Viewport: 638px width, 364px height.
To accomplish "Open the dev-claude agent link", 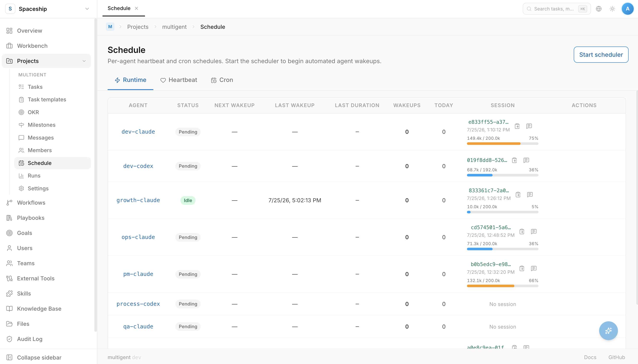I will (138, 132).
